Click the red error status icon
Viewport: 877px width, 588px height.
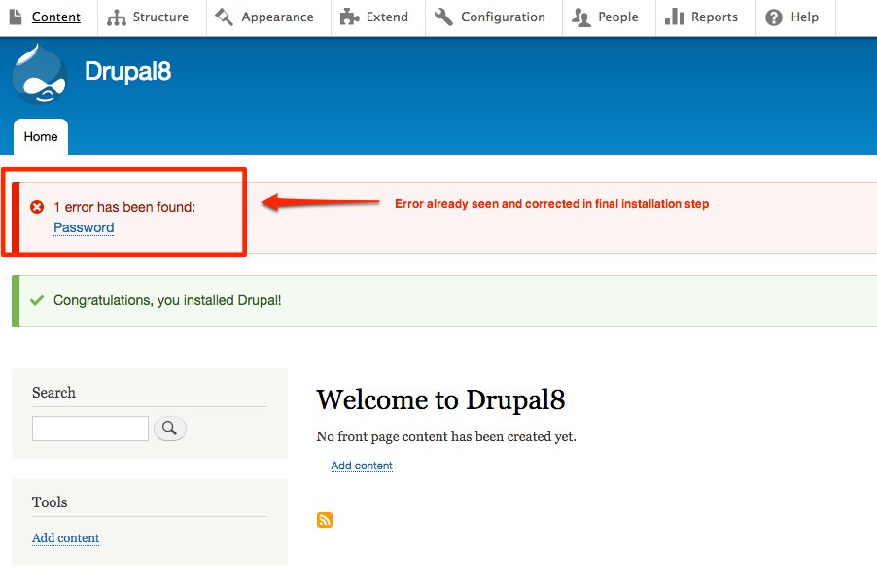pos(37,207)
